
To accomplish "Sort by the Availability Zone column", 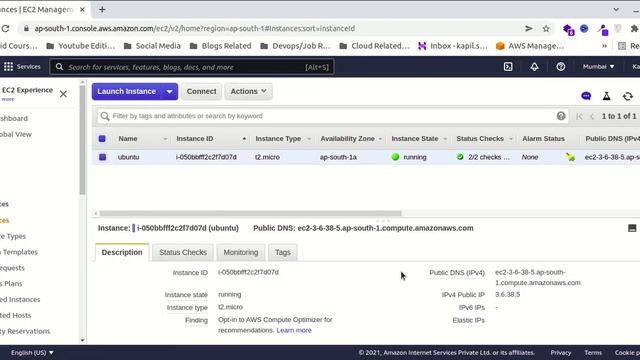I will [347, 139].
